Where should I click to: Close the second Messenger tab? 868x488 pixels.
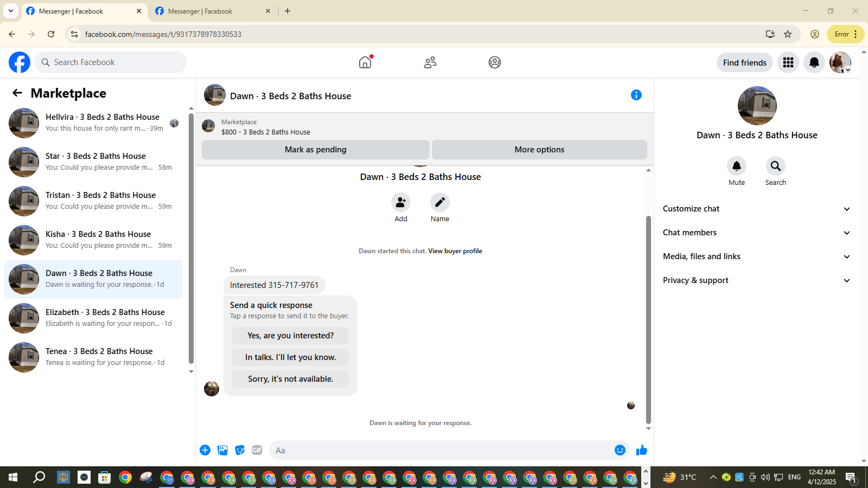(268, 11)
